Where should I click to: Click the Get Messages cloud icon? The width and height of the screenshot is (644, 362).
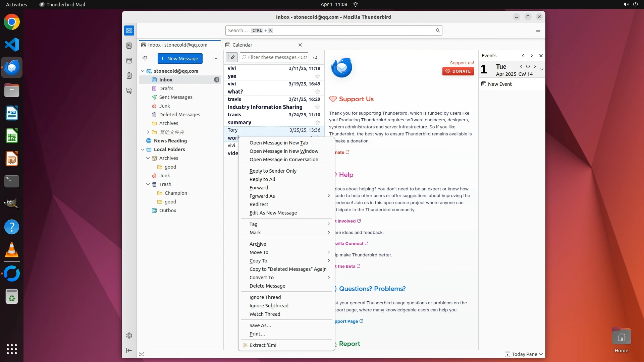coord(145,58)
